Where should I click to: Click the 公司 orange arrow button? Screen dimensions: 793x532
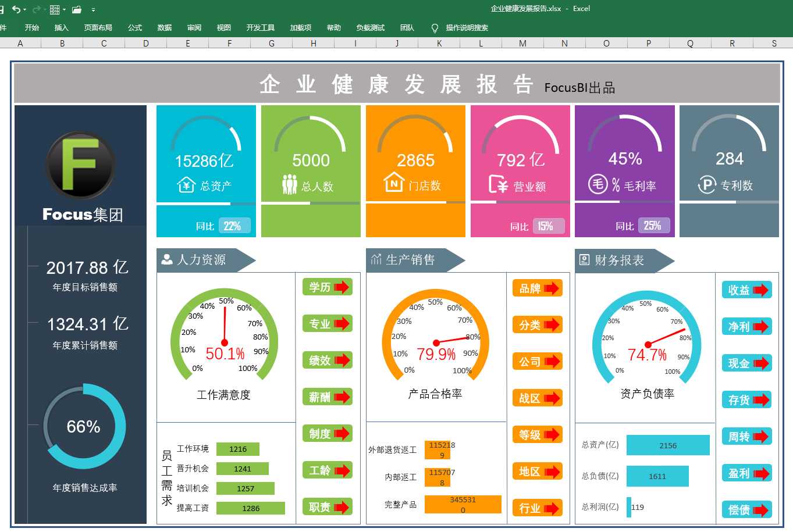pos(538,361)
